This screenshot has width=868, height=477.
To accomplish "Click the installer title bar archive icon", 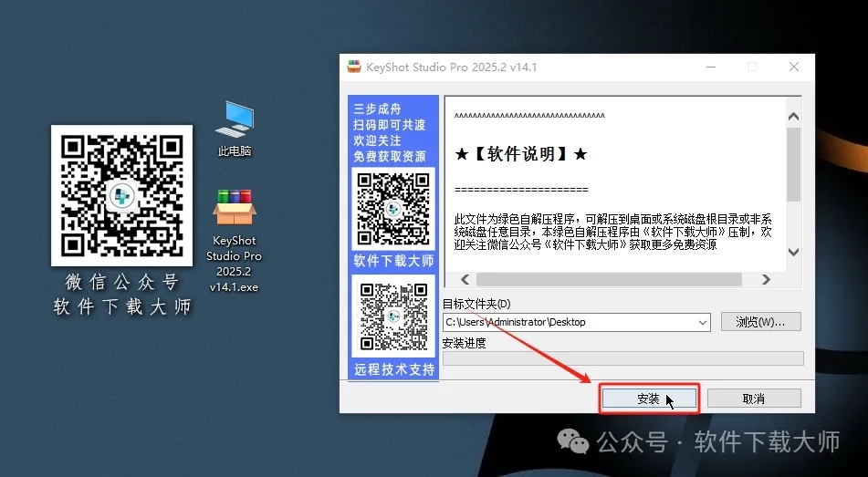I will click(354, 67).
